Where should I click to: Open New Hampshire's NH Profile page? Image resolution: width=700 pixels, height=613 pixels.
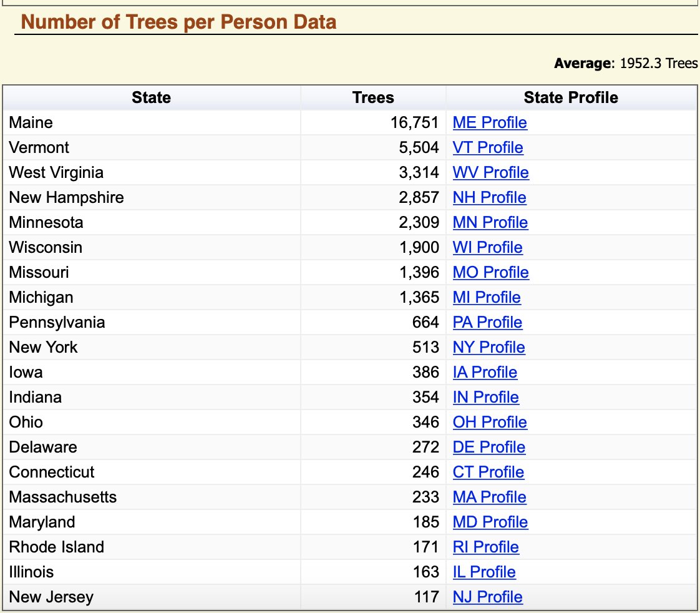pos(489,197)
